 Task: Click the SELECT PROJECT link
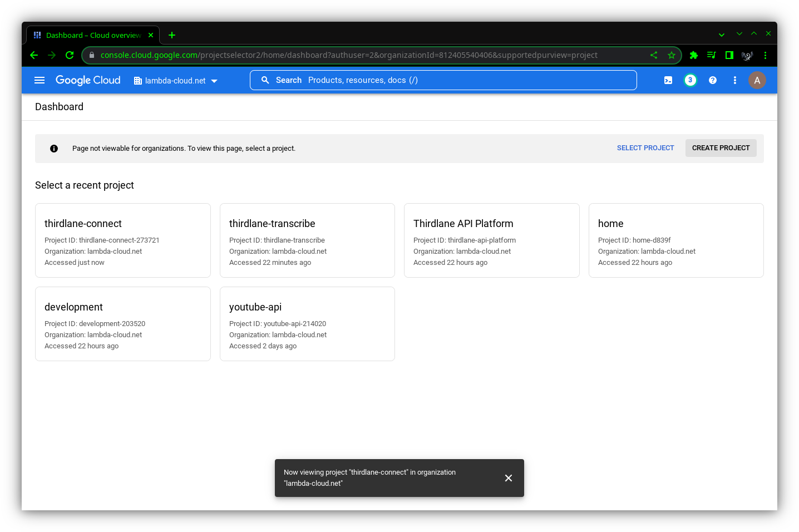coord(645,148)
